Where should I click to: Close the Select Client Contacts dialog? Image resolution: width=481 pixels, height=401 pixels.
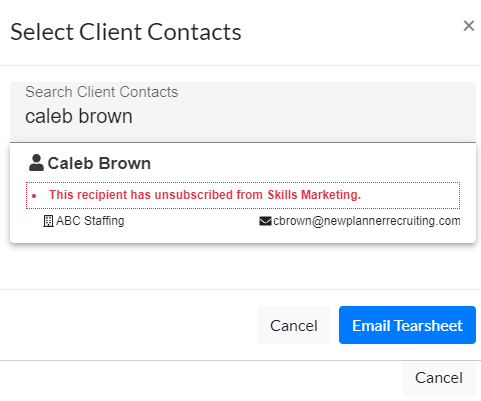[x=469, y=26]
